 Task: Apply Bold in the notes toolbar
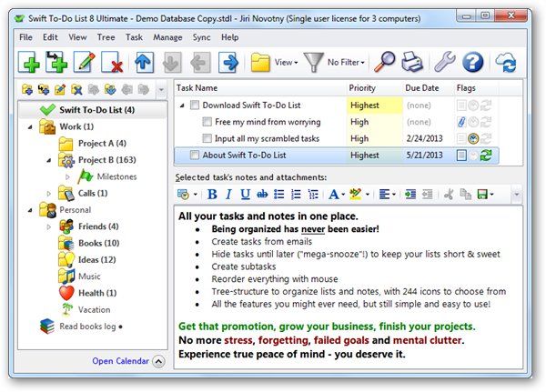[212, 195]
